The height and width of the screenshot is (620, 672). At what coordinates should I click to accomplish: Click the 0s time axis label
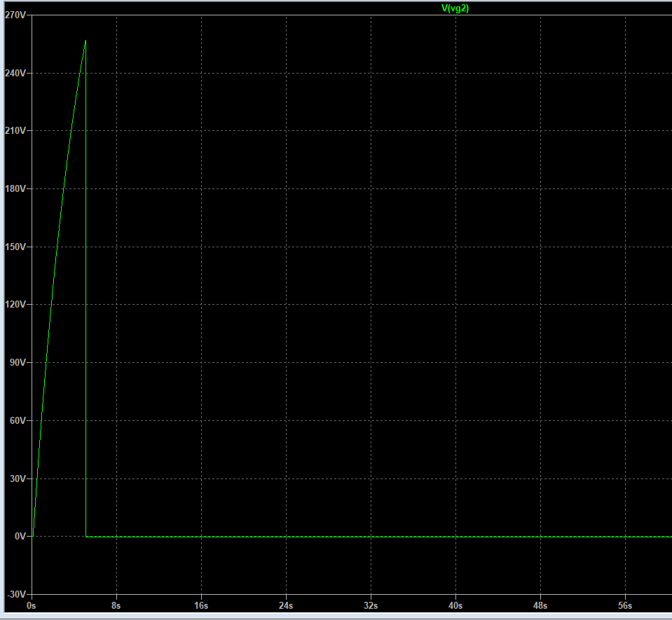(x=32, y=605)
